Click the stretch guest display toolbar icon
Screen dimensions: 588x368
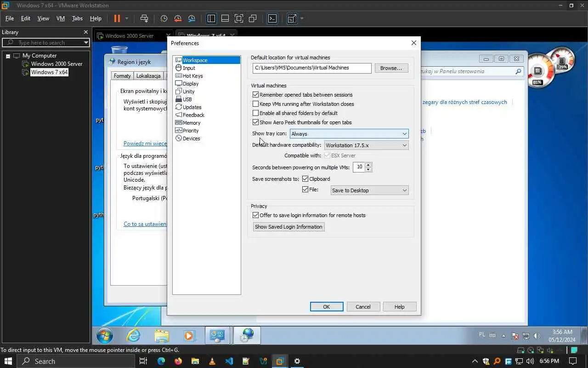pos(292,18)
